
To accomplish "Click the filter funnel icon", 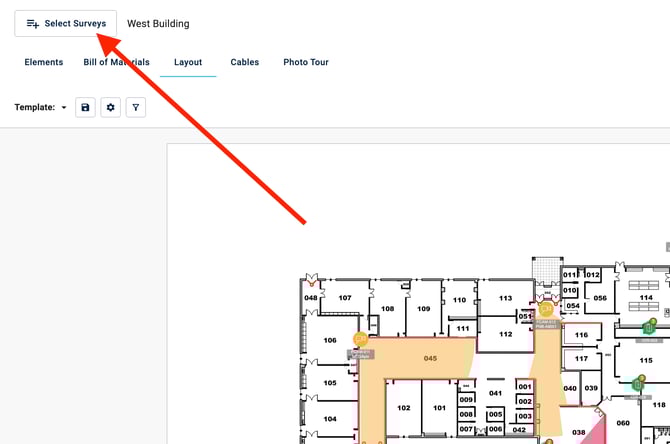I will click(x=136, y=107).
